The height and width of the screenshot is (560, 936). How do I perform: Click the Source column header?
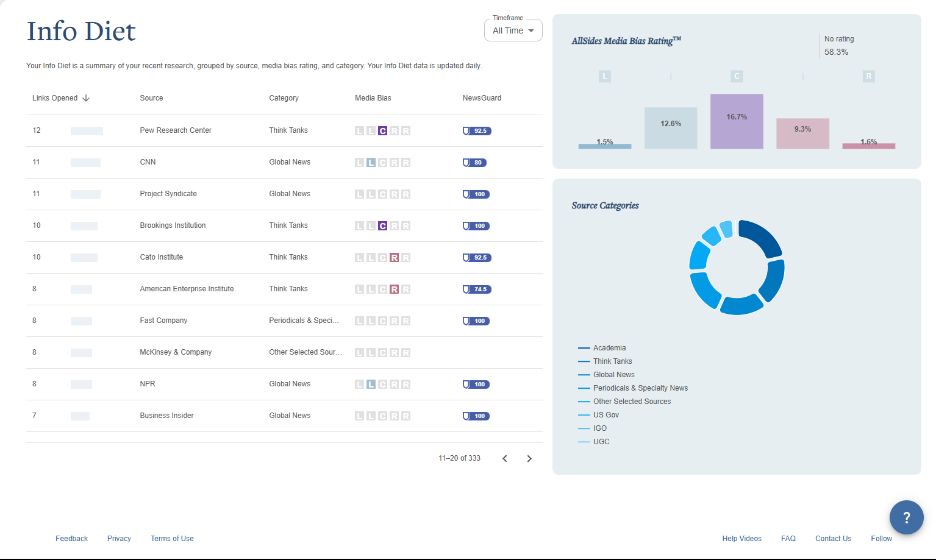point(151,98)
